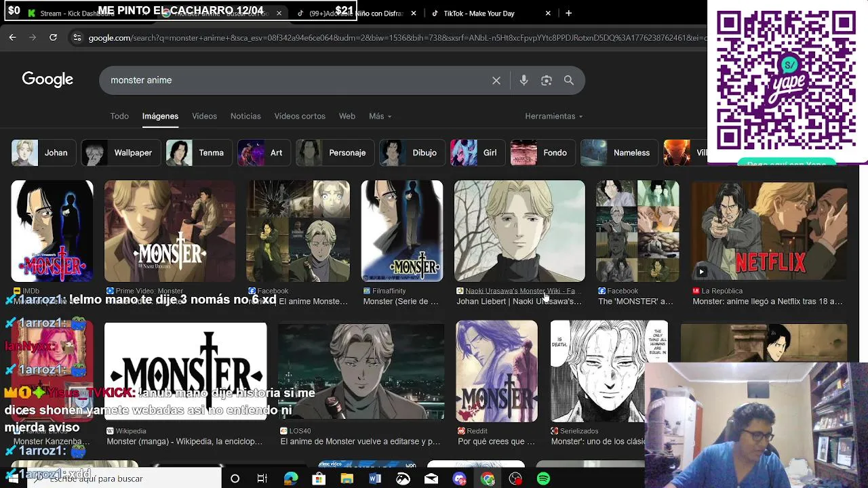868x488 pixels.
Task: Clear the search box with the X icon
Action: (496, 81)
